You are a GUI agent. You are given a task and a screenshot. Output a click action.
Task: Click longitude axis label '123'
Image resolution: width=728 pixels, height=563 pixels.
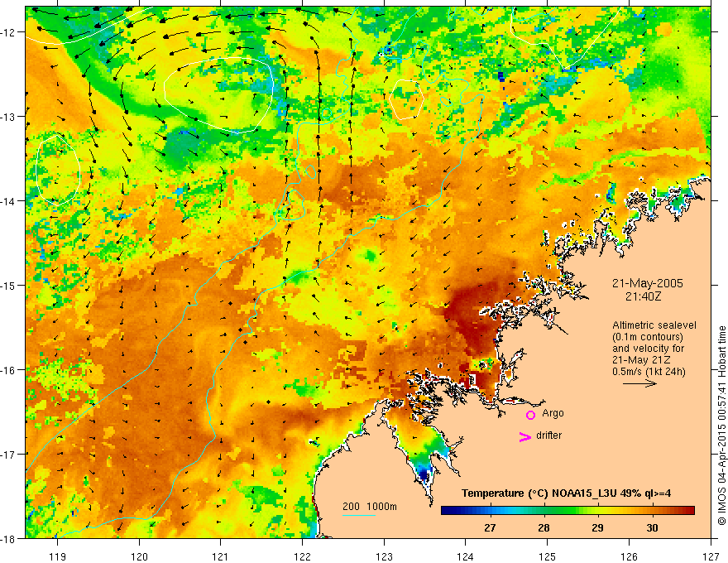coord(384,556)
